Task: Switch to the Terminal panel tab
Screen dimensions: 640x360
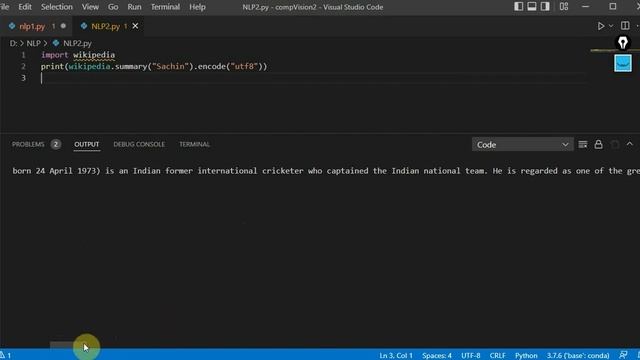Action: click(x=194, y=144)
